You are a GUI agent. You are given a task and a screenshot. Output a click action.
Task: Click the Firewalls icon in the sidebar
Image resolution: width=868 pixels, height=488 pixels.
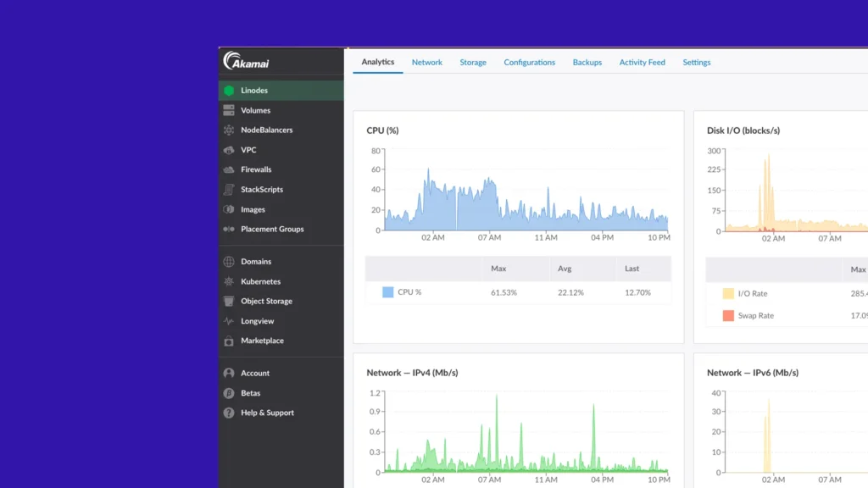[229, 169]
